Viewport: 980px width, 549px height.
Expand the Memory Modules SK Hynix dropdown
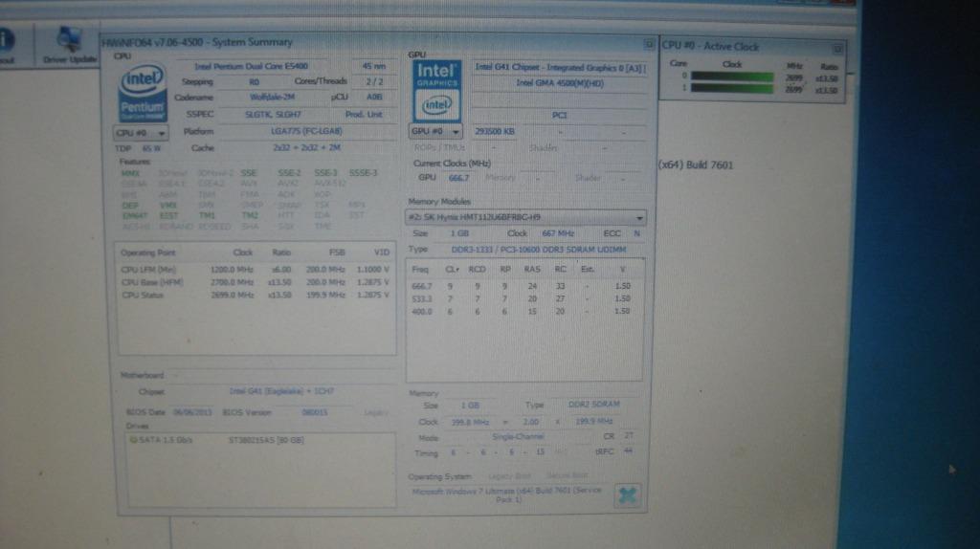[x=525, y=217]
